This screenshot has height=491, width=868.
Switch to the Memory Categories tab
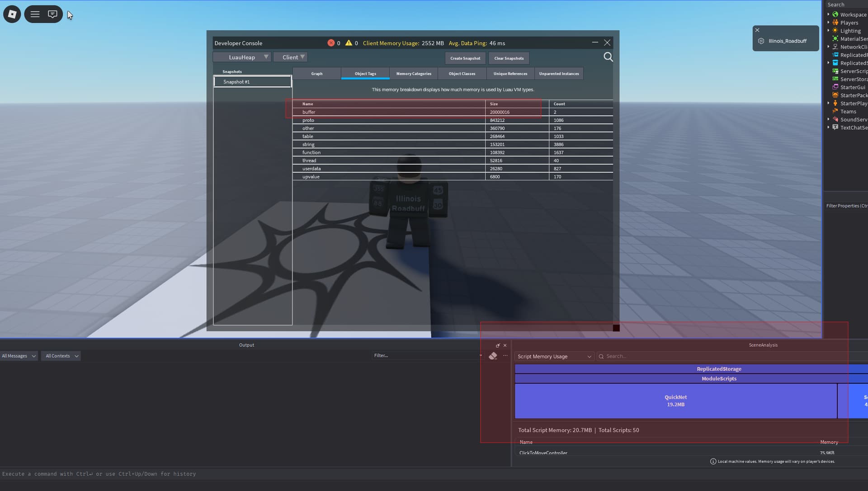pos(414,74)
